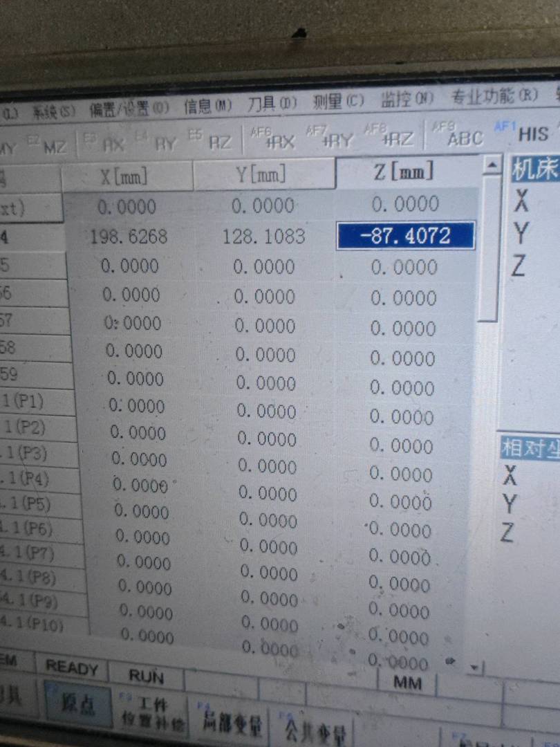Viewport: 560px width, 747px height.
Task: Open the 局部变量 local variables softkey
Action: coord(232,721)
